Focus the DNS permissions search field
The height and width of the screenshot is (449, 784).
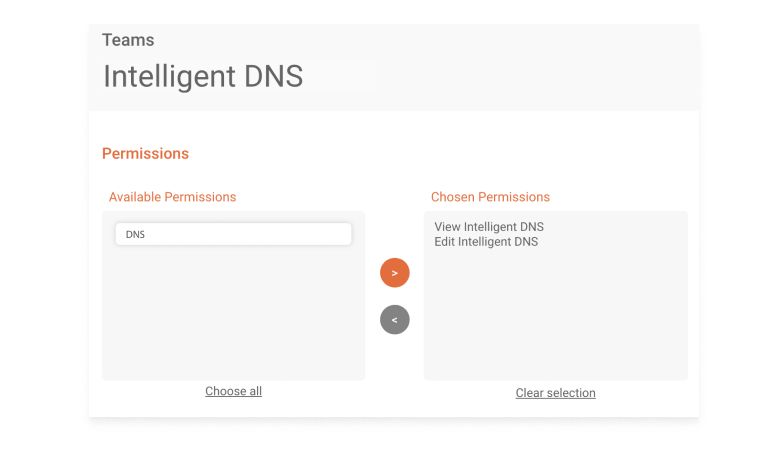coord(234,234)
